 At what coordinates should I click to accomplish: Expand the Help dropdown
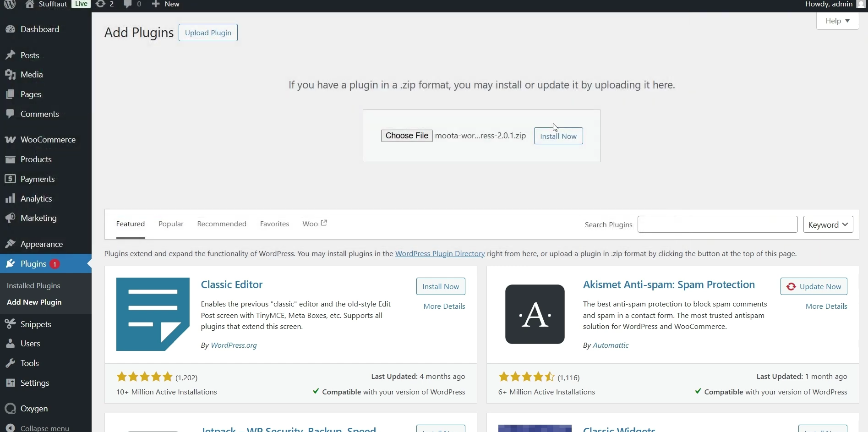[x=837, y=21]
